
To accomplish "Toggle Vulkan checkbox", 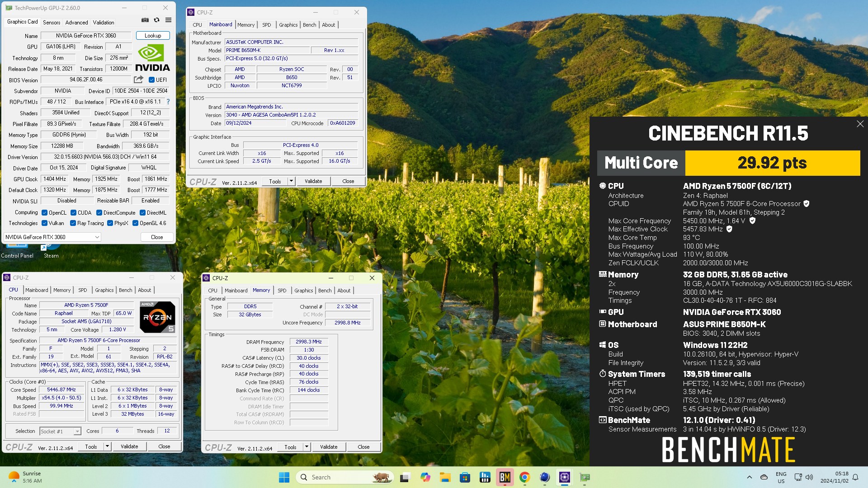I will tap(44, 223).
